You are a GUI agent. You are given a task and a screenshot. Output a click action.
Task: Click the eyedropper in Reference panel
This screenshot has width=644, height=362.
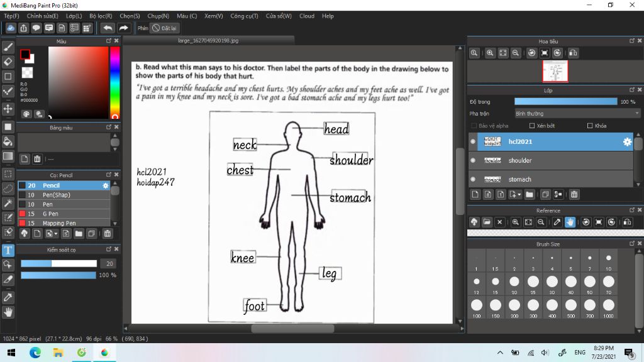coord(557,222)
